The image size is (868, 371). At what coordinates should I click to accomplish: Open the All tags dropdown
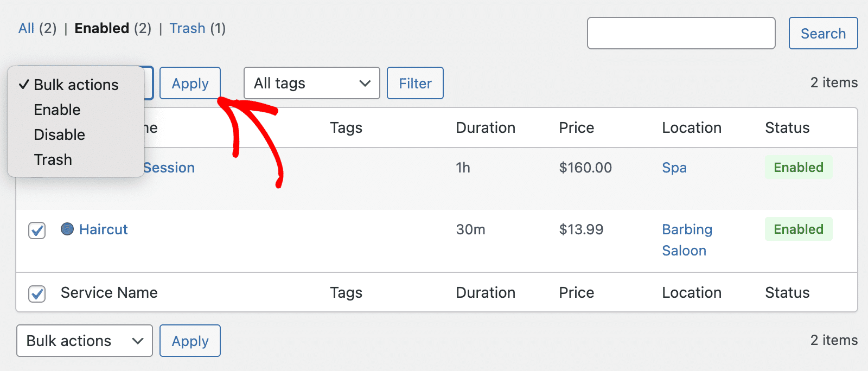coord(311,83)
